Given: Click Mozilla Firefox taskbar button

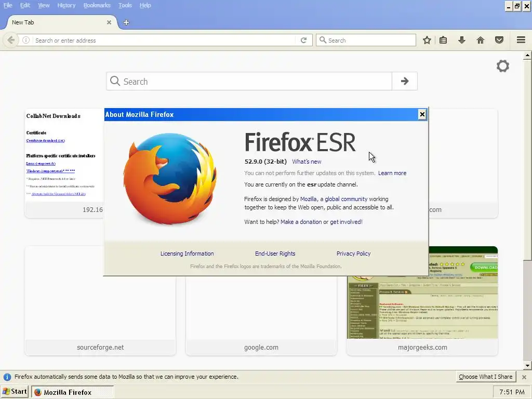Looking at the screenshot, I should pyautogui.click(x=73, y=392).
